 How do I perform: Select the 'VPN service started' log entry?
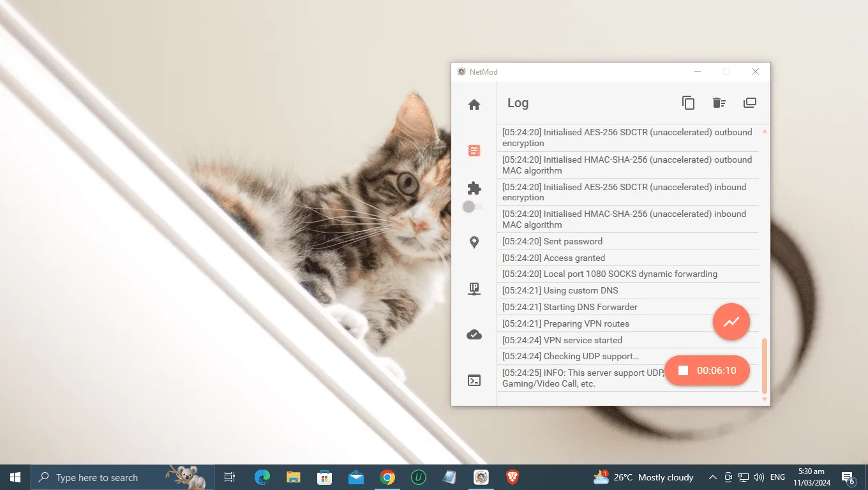(628, 340)
